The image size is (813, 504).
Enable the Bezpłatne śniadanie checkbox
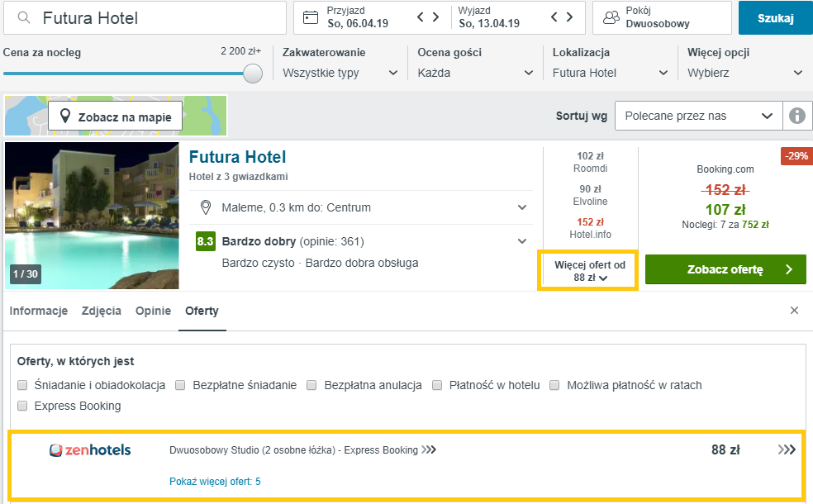pos(180,385)
